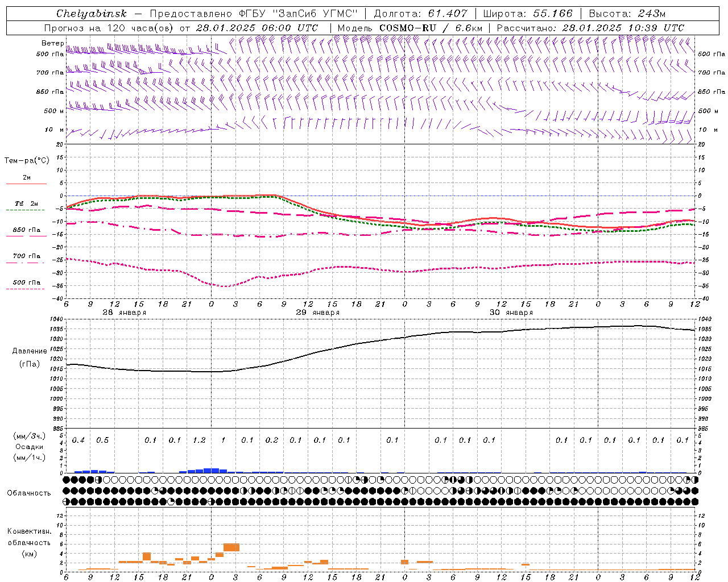The width and height of the screenshot is (728, 582).
Task: Click the 30 января date label
Action: tap(511, 313)
